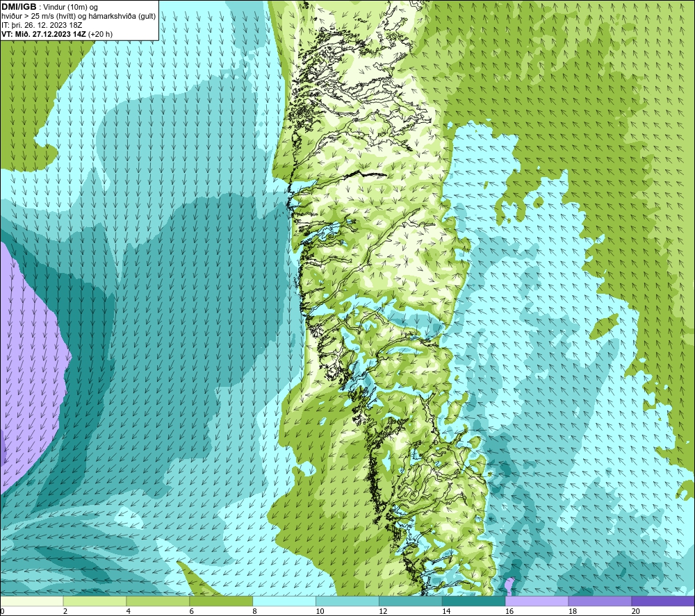695x616 pixels.
Task: Click the 0–2 m/s pale yellow legend swatch
Action: click(31, 601)
